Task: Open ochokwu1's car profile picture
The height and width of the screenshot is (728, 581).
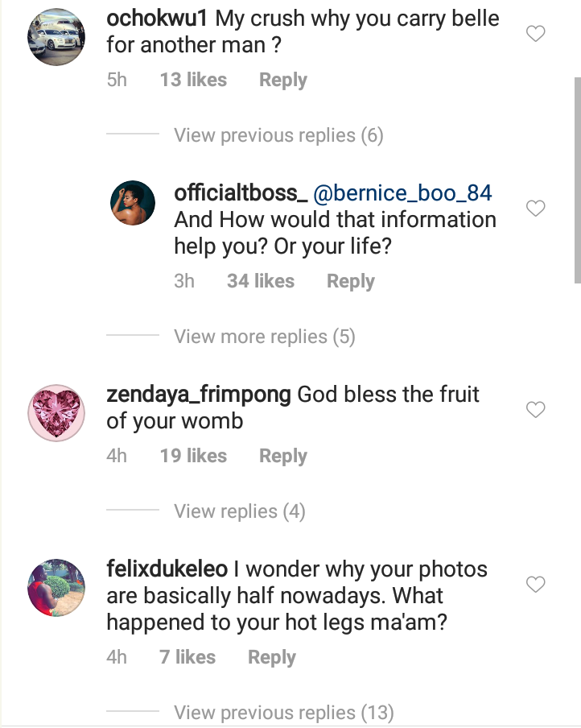Action: click(56, 36)
